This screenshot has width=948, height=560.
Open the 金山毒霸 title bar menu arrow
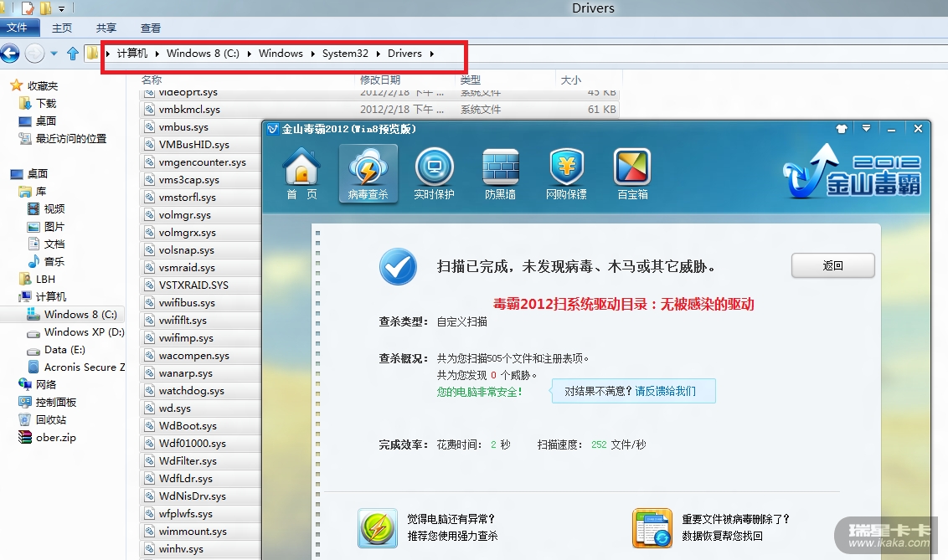(867, 128)
